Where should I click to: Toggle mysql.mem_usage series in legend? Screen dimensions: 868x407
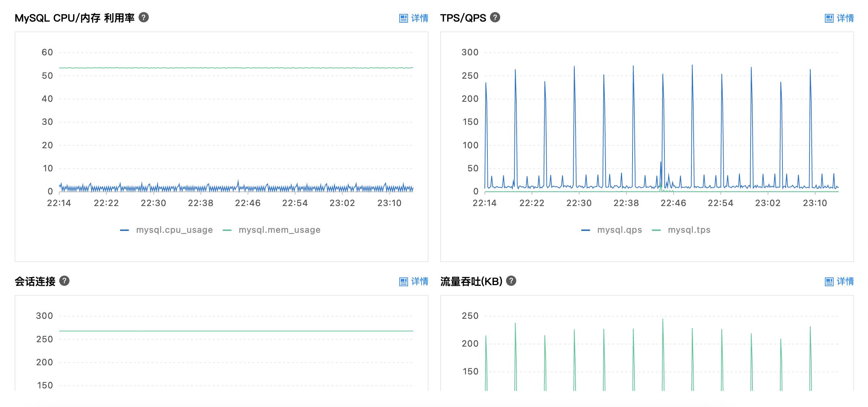pyautogui.click(x=279, y=230)
